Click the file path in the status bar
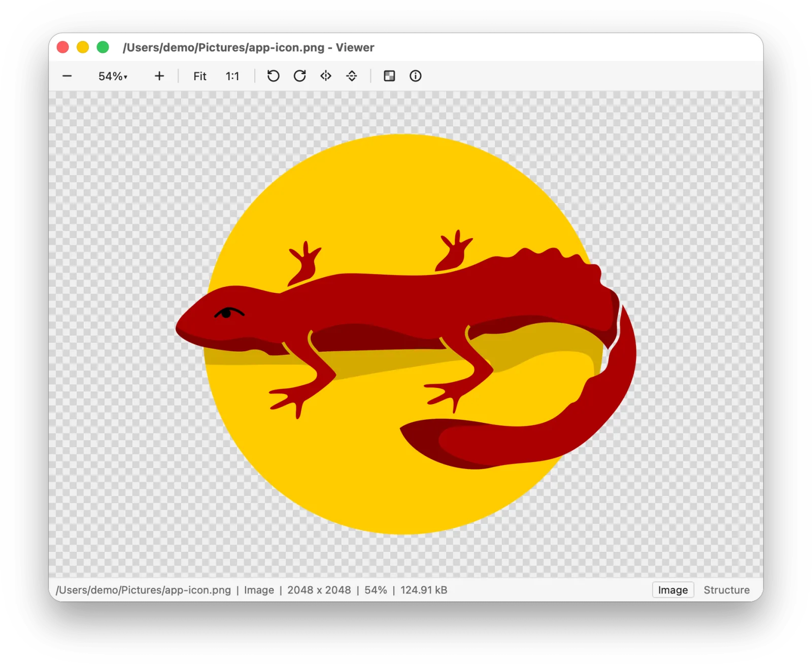Screen dimensions: 812x666 tap(144, 590)
